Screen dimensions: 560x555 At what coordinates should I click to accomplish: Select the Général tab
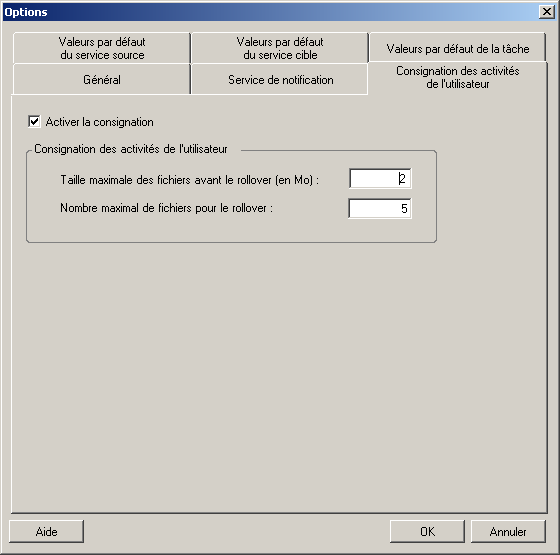pyautogui.click(x=102, y=79)
